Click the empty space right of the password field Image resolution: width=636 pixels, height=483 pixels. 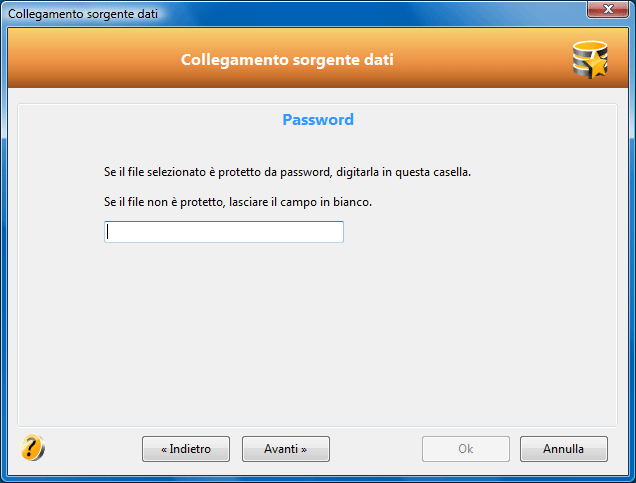click(479, 232)
